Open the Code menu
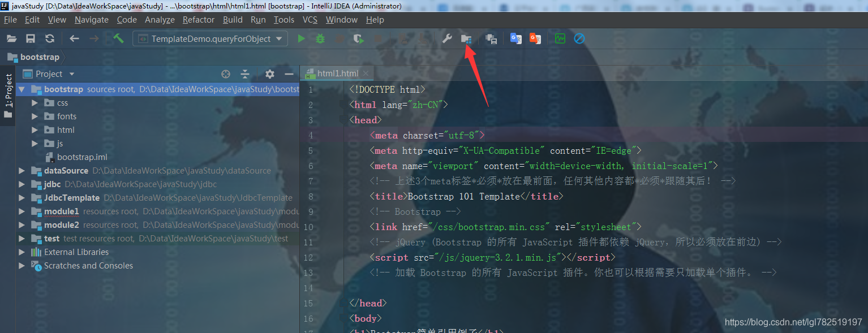868x333 pixels. 127,20
